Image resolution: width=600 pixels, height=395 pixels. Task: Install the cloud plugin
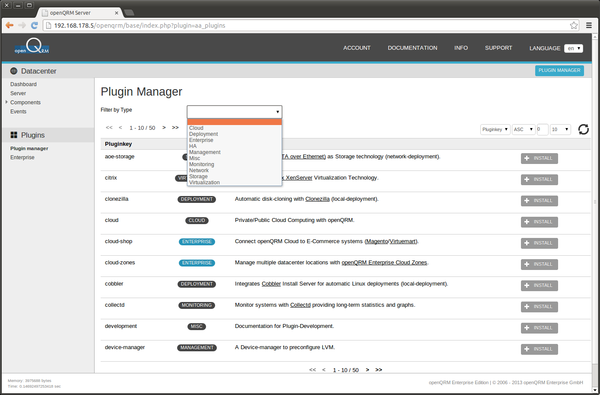(539, 222)
